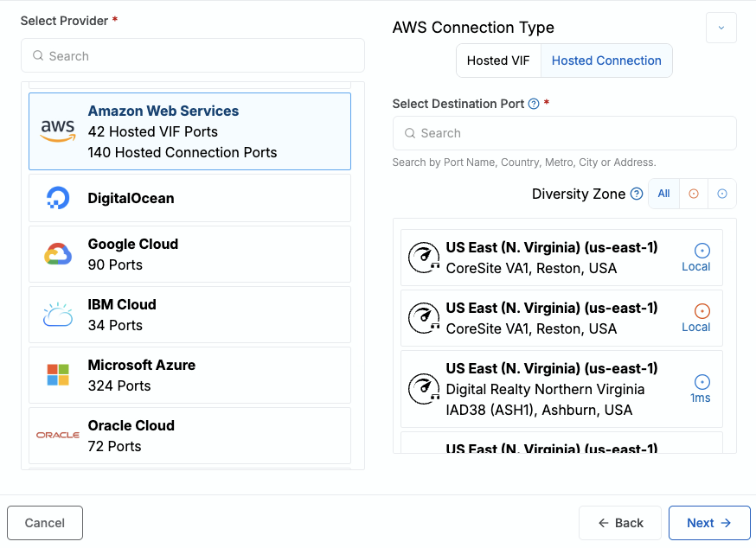
Task: Click the blue zone icon on the Digital Realty port
Action: click(702, 382)
